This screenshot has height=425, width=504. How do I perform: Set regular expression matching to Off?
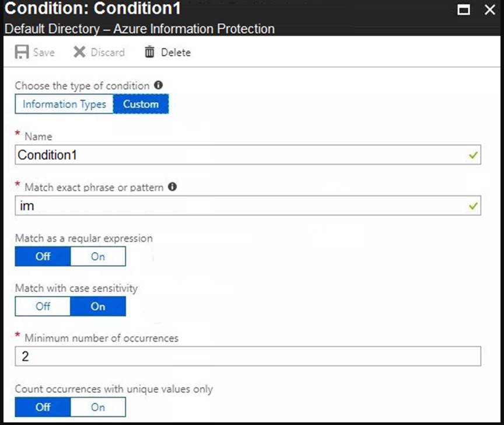43,256
